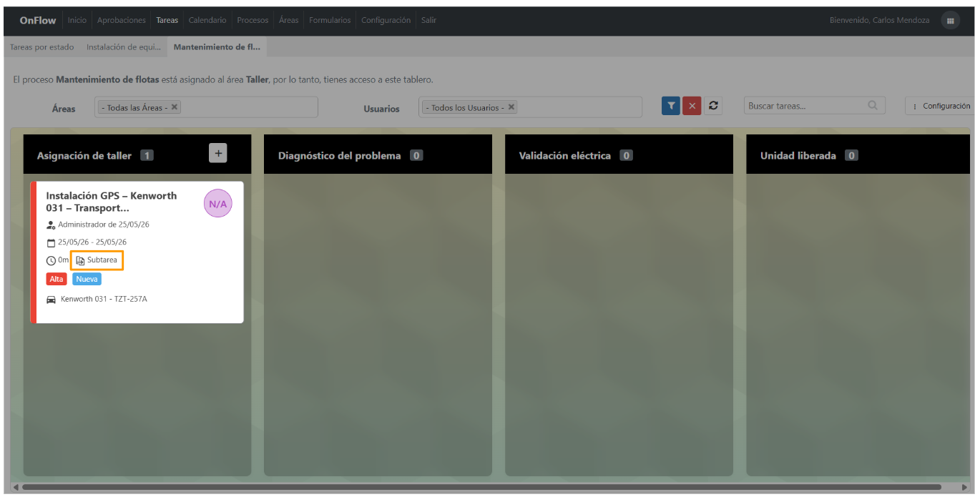980x502 pixels.
Task: Click the horizontal scrollbar thumb below the board
Action: (x=481, y=487)
